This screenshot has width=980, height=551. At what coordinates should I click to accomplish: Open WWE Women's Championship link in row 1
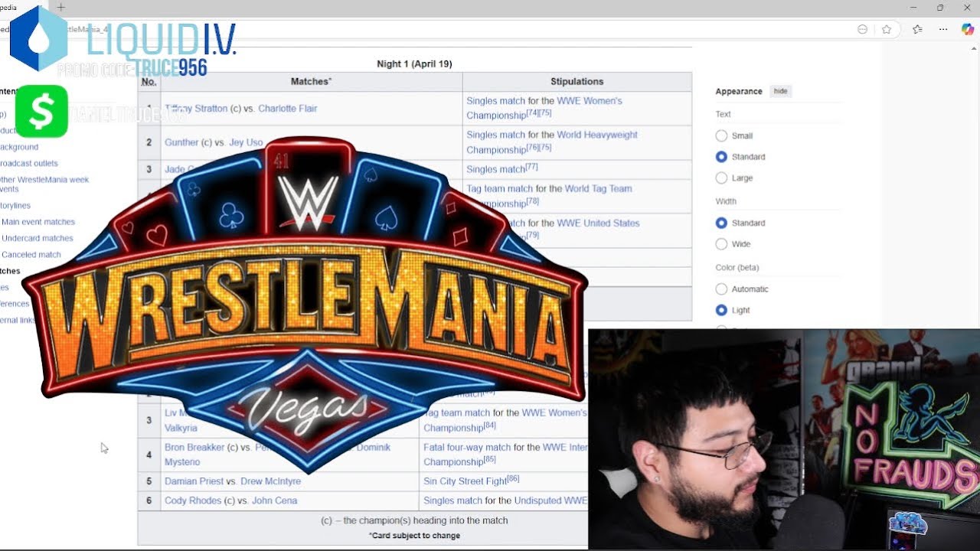click(x=544, y=108)
